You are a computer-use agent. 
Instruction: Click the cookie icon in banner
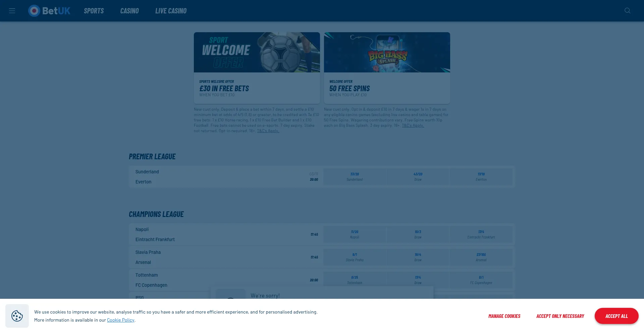click(x=17, y=316)
